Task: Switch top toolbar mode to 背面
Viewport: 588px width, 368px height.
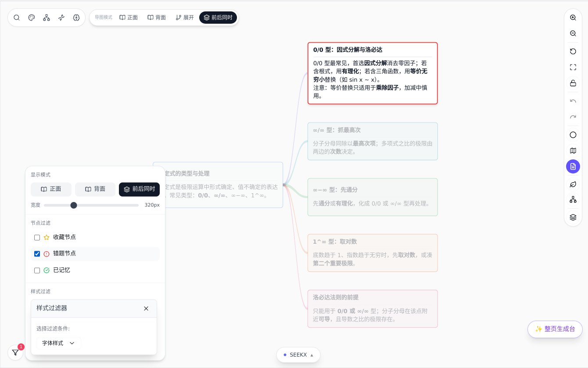Action: [157, 18]
